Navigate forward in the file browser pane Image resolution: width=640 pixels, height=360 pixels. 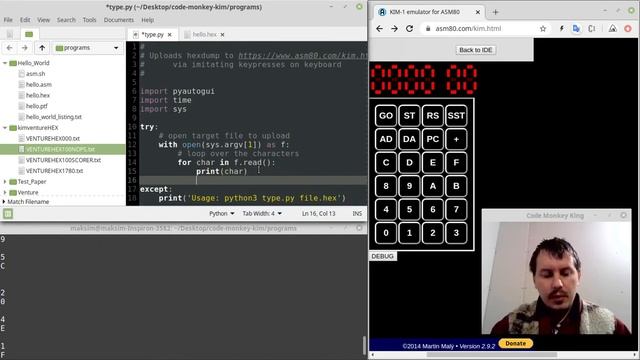pyautogui.click(x=24, y=48)
